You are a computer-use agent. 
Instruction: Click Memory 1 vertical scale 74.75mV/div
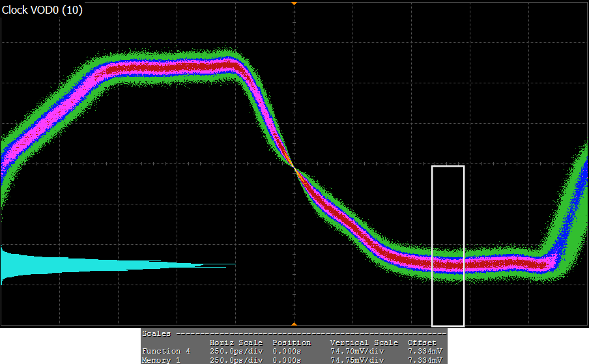[357, 360]
